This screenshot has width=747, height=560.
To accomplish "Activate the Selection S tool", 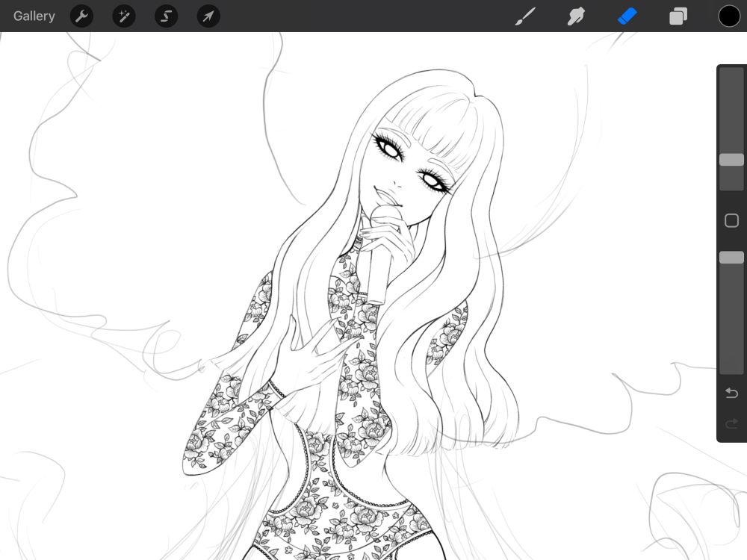I will 167,16.
